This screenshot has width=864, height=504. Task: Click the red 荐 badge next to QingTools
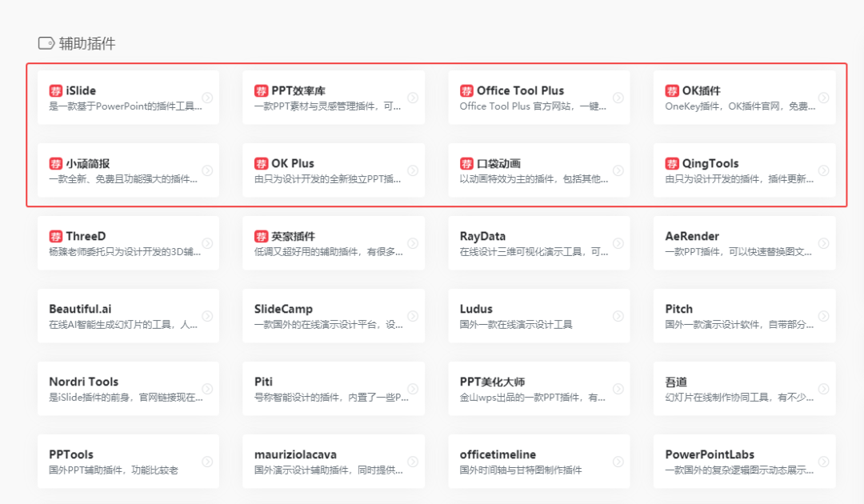tap(672, 163)
